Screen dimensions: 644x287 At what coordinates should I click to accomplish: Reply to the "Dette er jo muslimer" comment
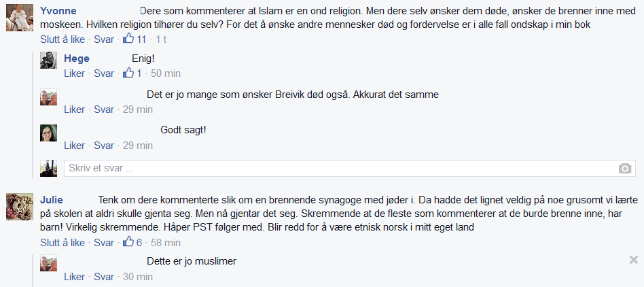click(x=104, y=277)
